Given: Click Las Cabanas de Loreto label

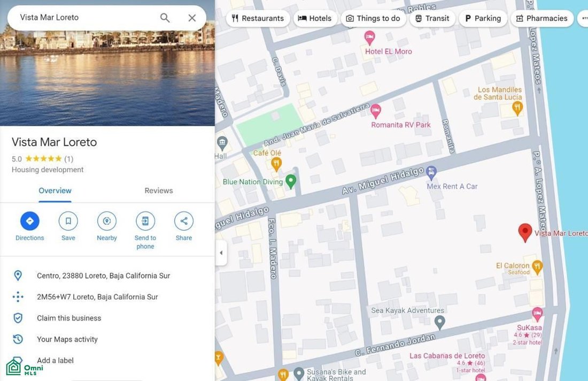Looking at the screenshot, I should [447, 355].
